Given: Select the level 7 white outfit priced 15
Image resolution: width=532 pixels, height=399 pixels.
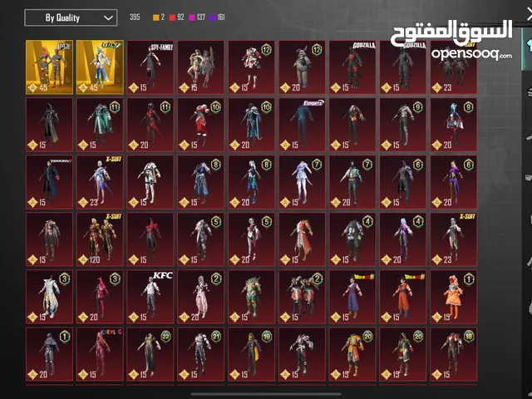Looking at the screenshot, I should [302, 182].
